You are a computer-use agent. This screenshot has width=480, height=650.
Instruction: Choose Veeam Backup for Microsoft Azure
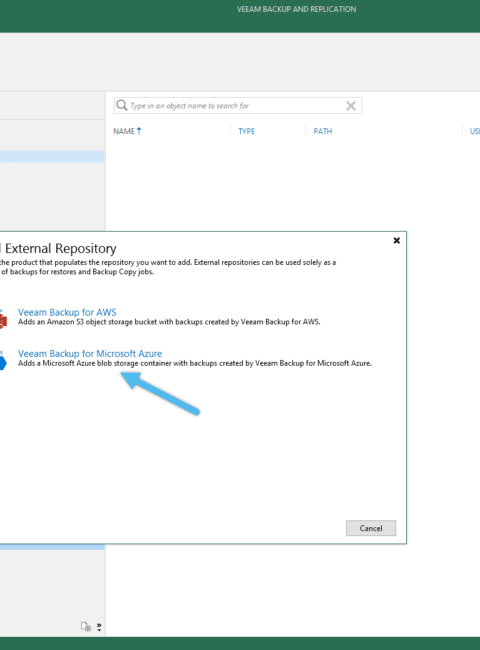pos(90,354)
